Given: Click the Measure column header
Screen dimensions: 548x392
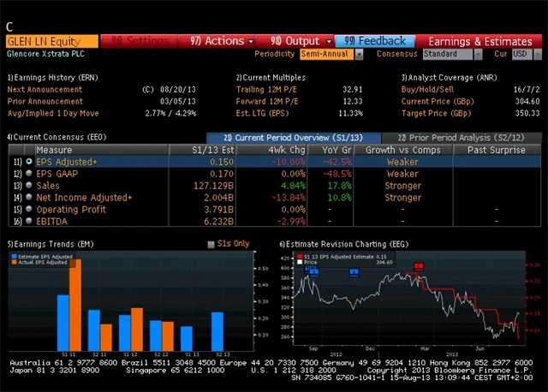Looking at the screenshot, I should click(x=102, y=150).
